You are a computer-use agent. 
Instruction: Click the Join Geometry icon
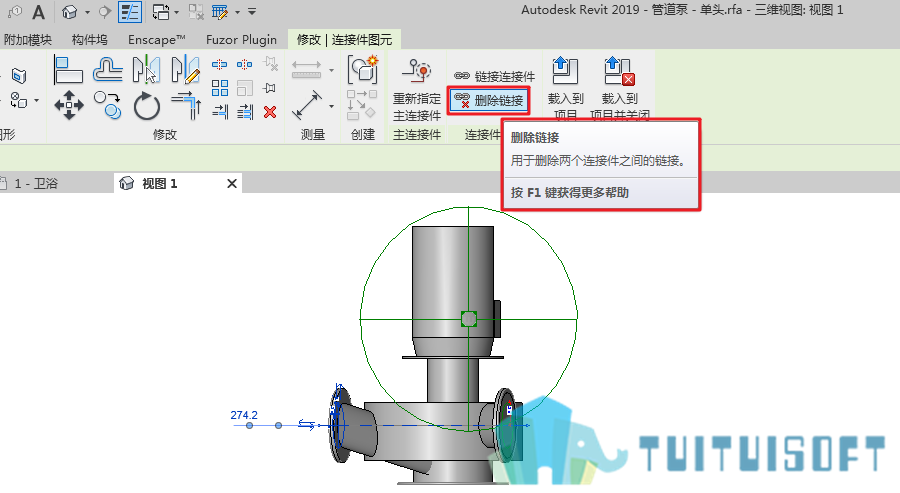18,100
